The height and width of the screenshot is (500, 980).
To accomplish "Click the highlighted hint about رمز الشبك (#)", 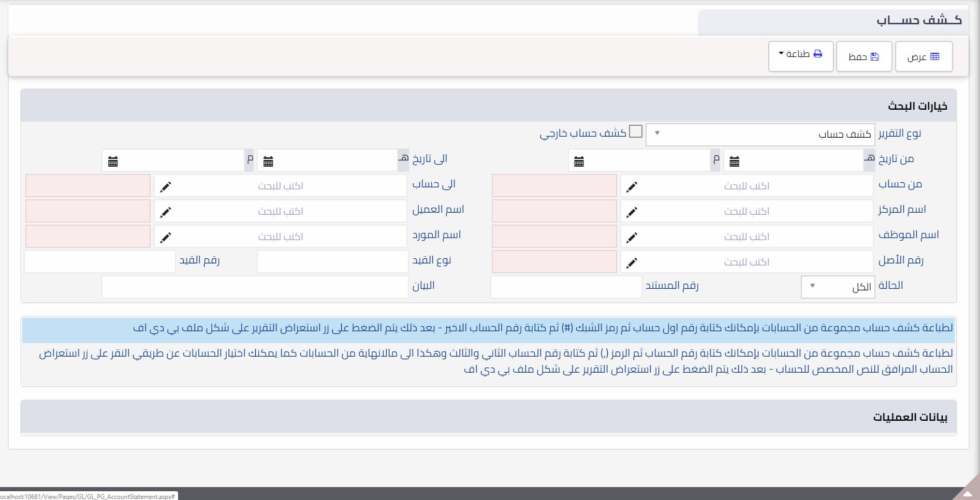I will coord(488,330).
